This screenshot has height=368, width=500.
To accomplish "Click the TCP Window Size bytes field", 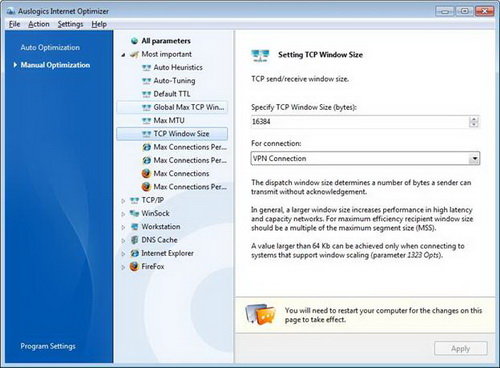I will click(x=359, y=122).
